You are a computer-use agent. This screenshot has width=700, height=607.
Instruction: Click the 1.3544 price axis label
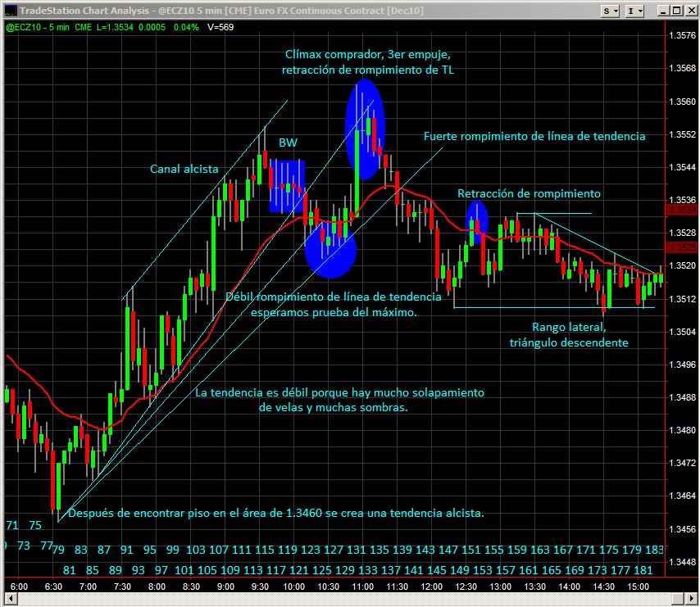point(683,167)
